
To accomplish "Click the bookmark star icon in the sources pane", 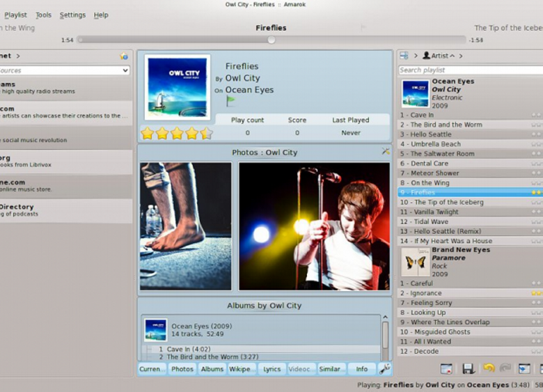I will point(124,56).
